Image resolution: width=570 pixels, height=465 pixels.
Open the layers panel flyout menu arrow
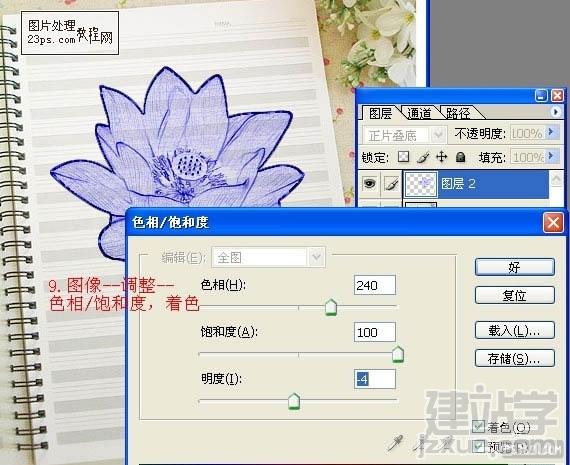click(x=555, y=112)
